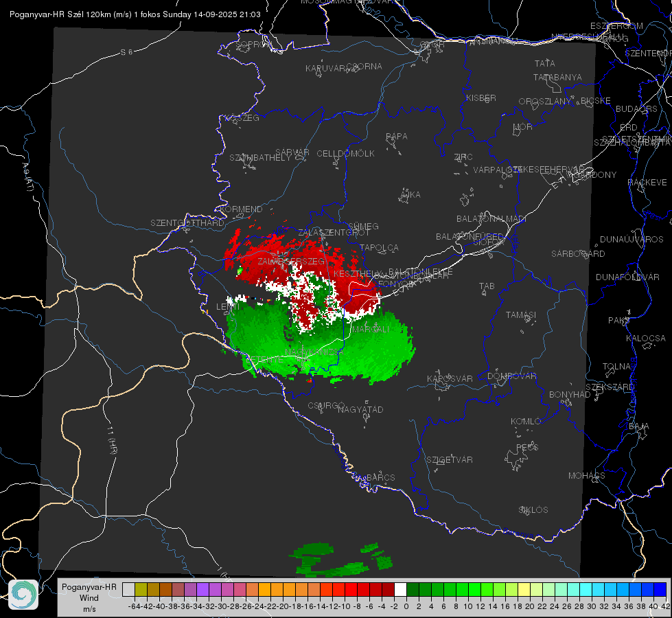This screenshot has height=618, width=672.
Task: Click the CSURGO city label
Action: pos(326,405)
